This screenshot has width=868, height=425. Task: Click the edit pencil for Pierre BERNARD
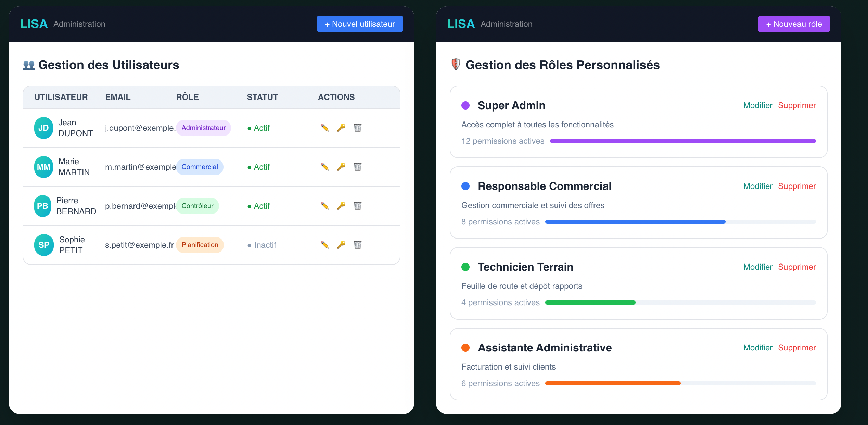[x=324, y=206]
